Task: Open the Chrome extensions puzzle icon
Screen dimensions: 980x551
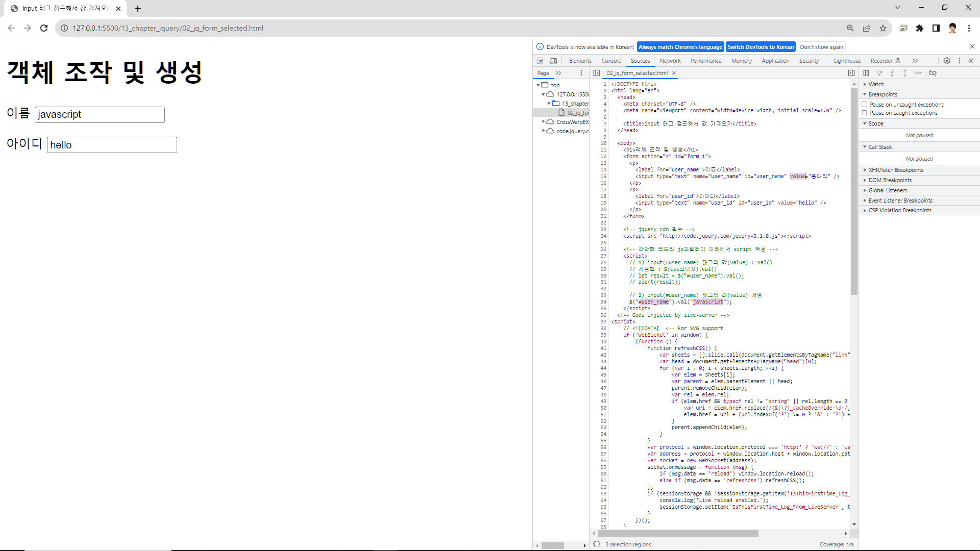Action: click(x=920, y=28)
